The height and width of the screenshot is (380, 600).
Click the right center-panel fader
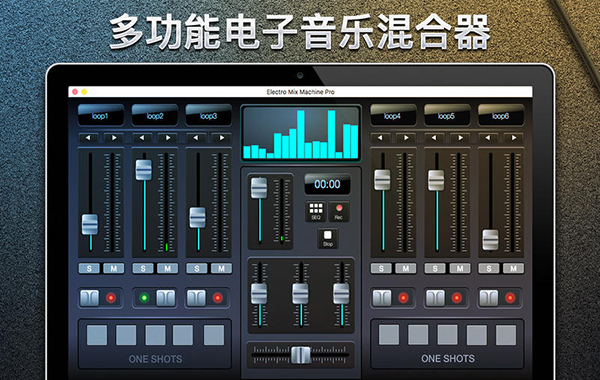pyautogui.click(x=341, y=294)
